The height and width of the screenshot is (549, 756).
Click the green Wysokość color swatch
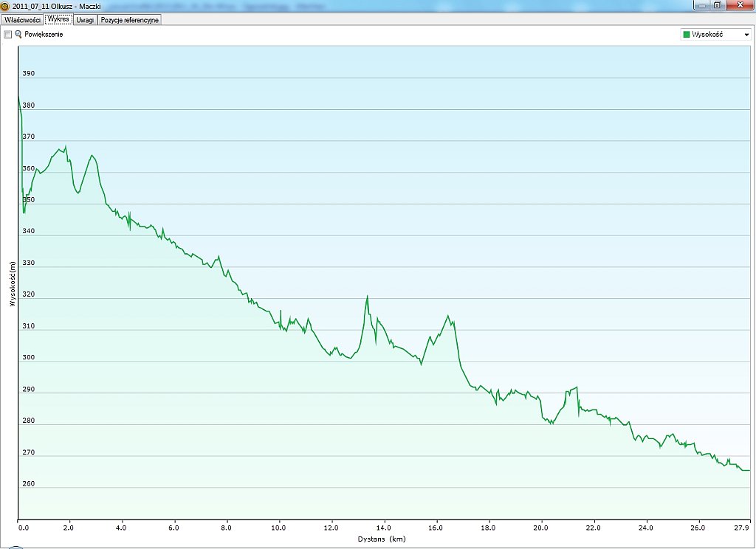pos(687,35)
